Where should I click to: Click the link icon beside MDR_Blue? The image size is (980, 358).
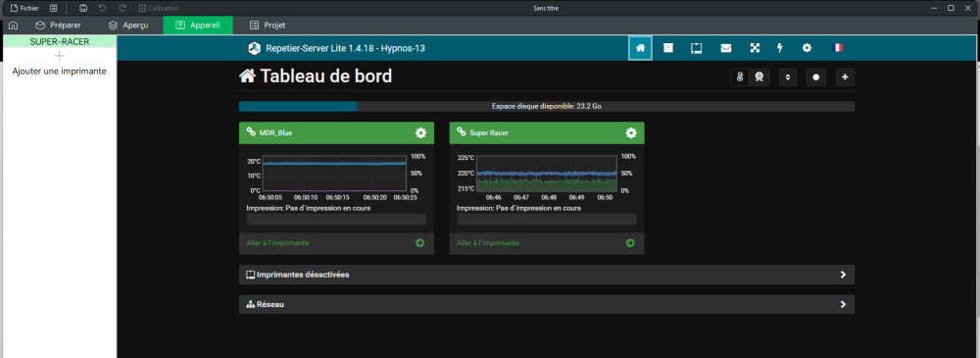click(x=251, y=132)
